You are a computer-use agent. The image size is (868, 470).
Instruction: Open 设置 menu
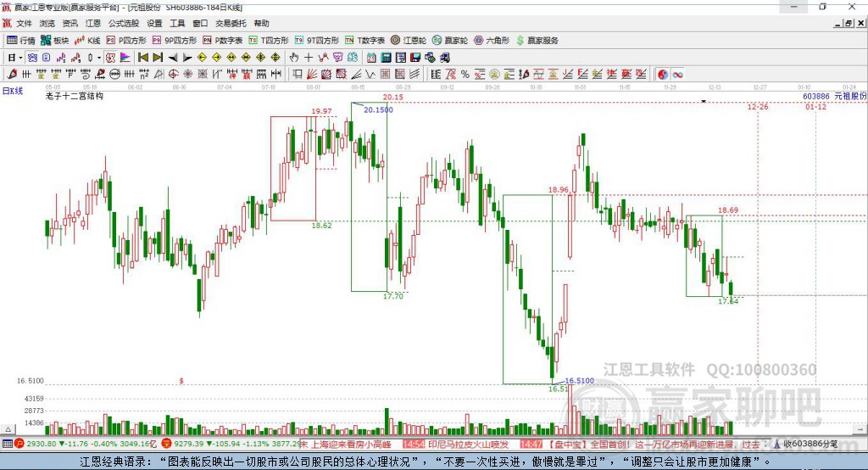click(x=154, y=23)
